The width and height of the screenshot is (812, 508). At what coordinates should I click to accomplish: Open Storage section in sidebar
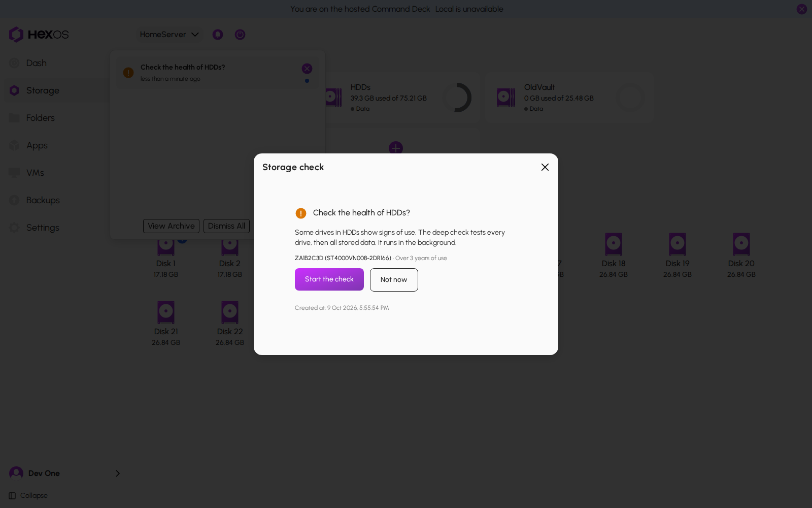pyautogui.click(x=43, y=90)
